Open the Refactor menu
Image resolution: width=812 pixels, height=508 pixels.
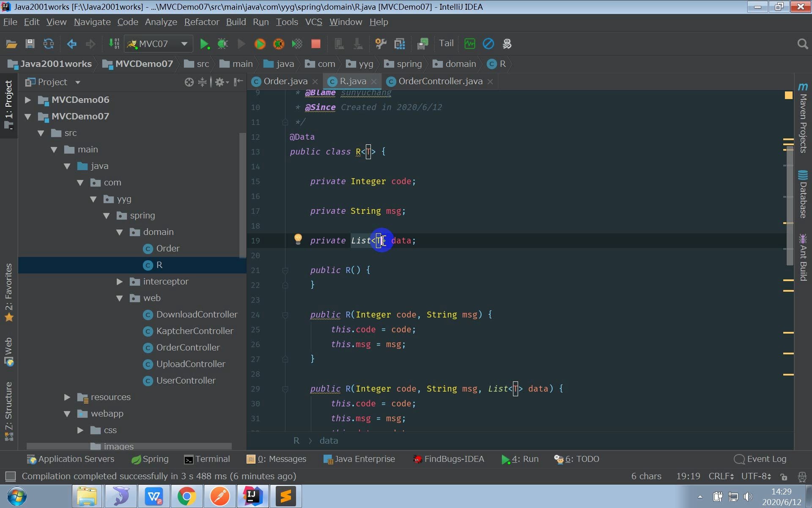(x=202, y=22)
